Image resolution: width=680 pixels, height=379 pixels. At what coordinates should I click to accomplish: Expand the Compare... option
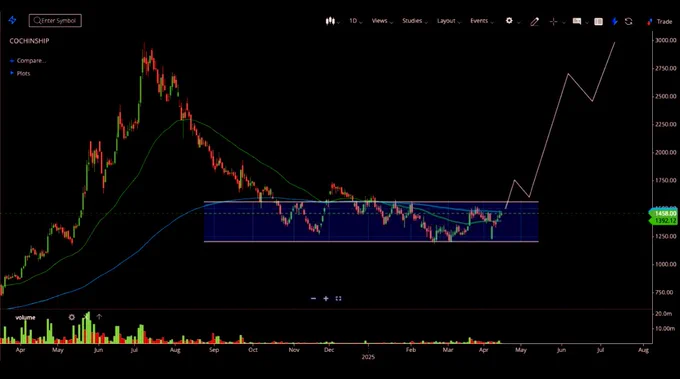[28, 61]
